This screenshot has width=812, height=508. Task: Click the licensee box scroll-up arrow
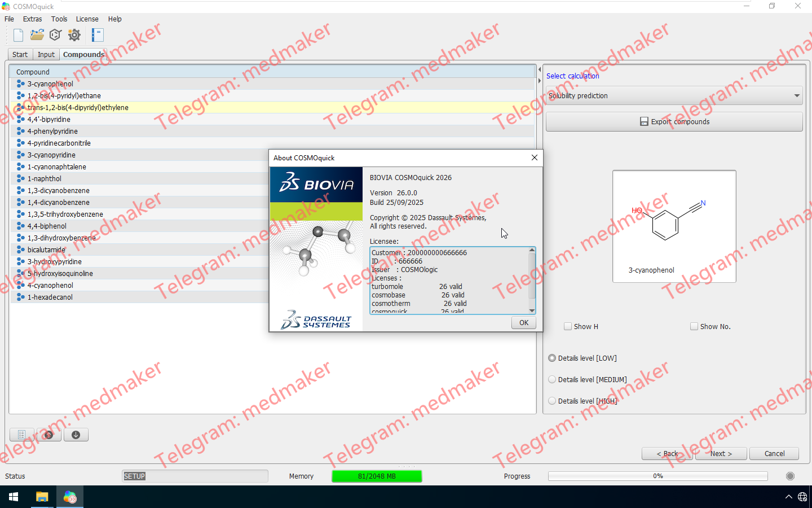(x=532, y=250)
